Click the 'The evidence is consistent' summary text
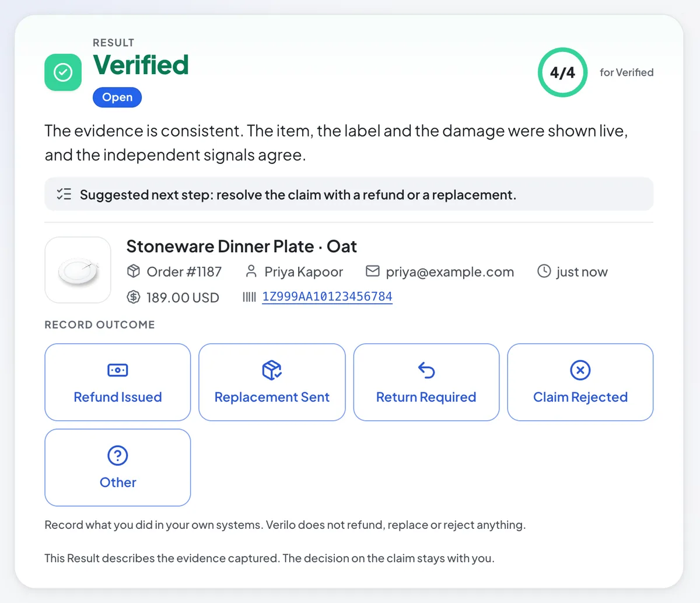Viewport: 700px width, 603px height. pos(336,143)
